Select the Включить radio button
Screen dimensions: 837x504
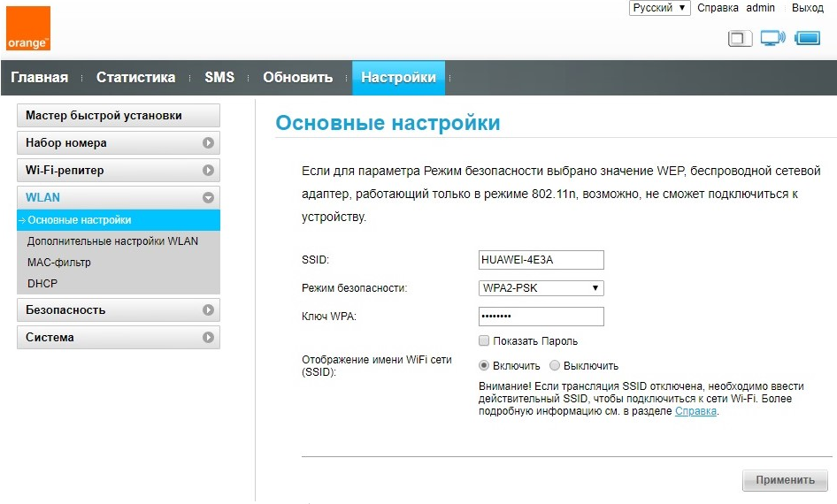(x=484, y=366)
